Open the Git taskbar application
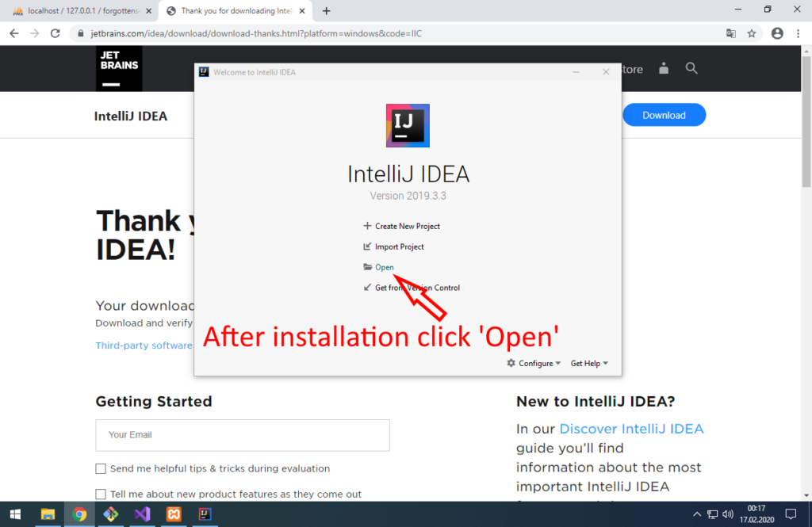The height and width of the screenshot is (527, 812). [111, 514]
